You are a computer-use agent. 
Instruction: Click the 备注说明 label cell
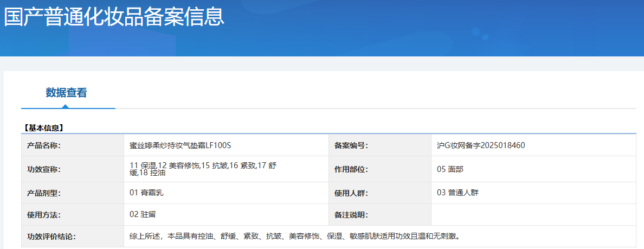tap(380, 215)
